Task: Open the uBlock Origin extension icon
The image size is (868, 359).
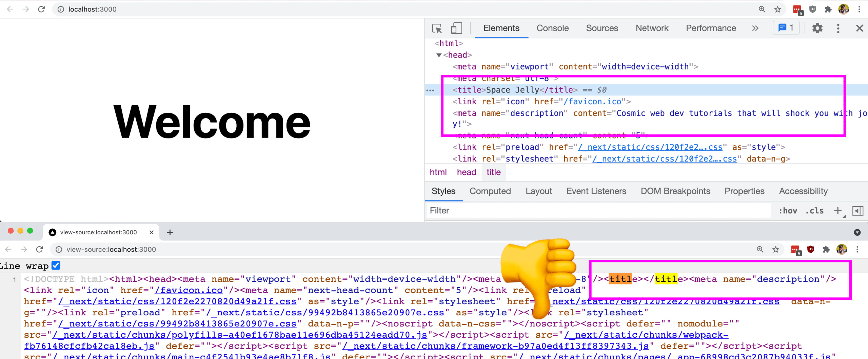Action: (x=812, y=9)
